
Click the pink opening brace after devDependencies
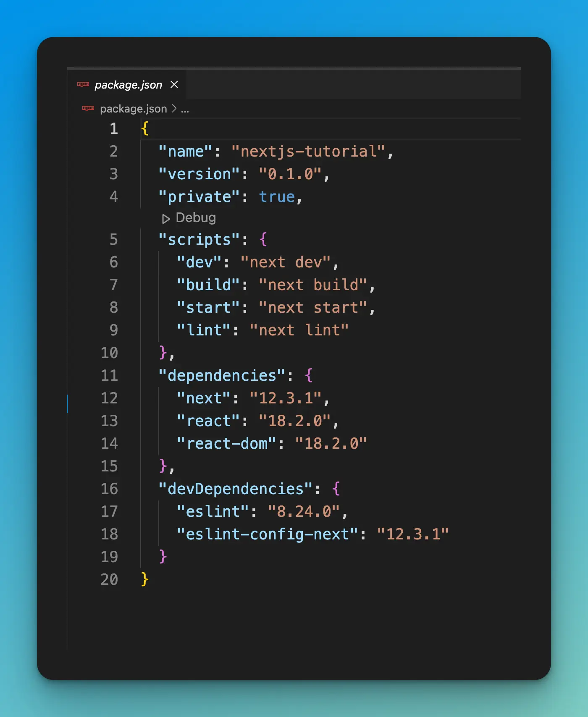coord(336,489)
